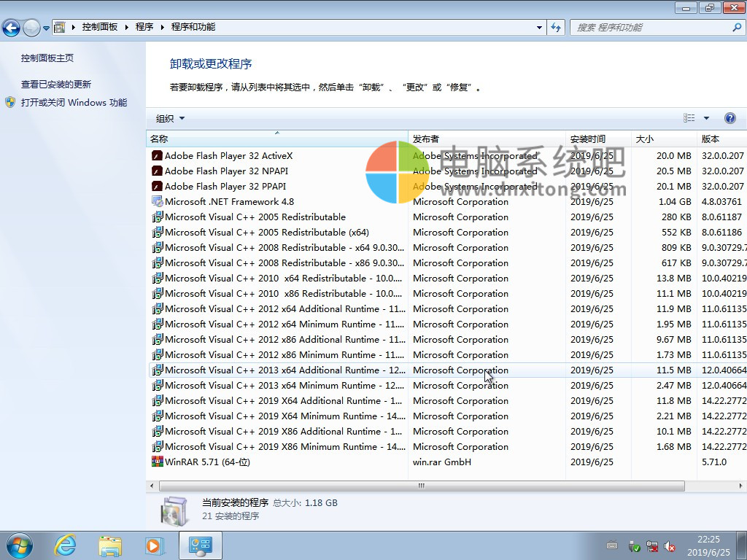
Task: Select Visual C++ 2013 x64 Additional Runtime name
Action: (285, 370)
